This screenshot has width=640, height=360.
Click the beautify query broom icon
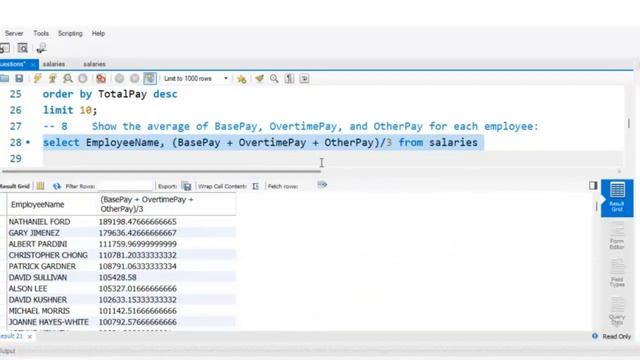pos(259,78)
